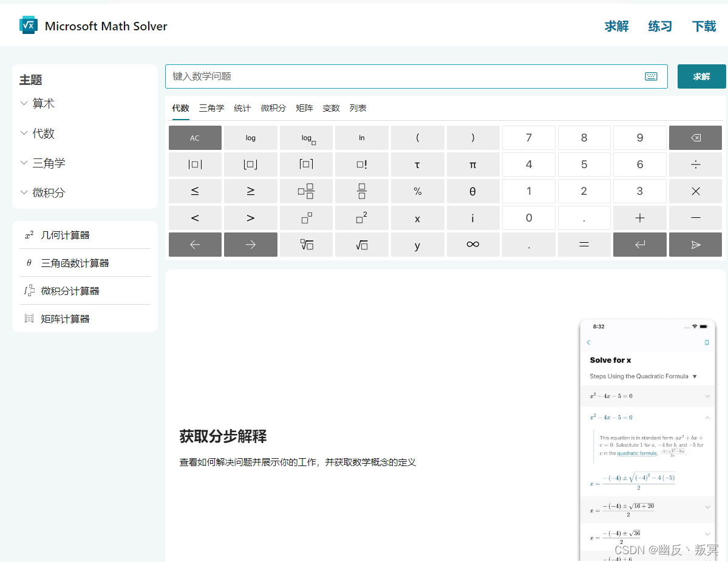This screenshot has height=562, width=728.
Task: Click the pi constant key
Action: (x=472, y=164)
